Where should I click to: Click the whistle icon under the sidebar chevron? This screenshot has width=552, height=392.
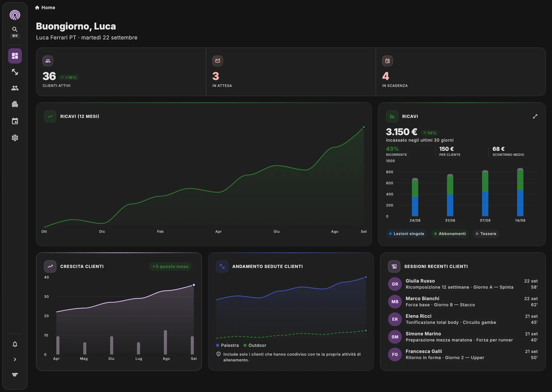click(x=15, y=374)
